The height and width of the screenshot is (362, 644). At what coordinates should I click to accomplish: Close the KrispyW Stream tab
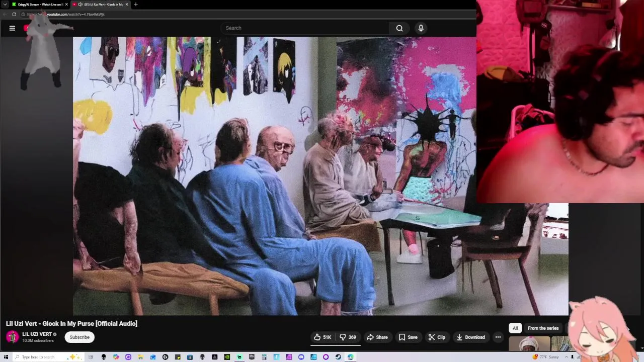click(66, 5)
